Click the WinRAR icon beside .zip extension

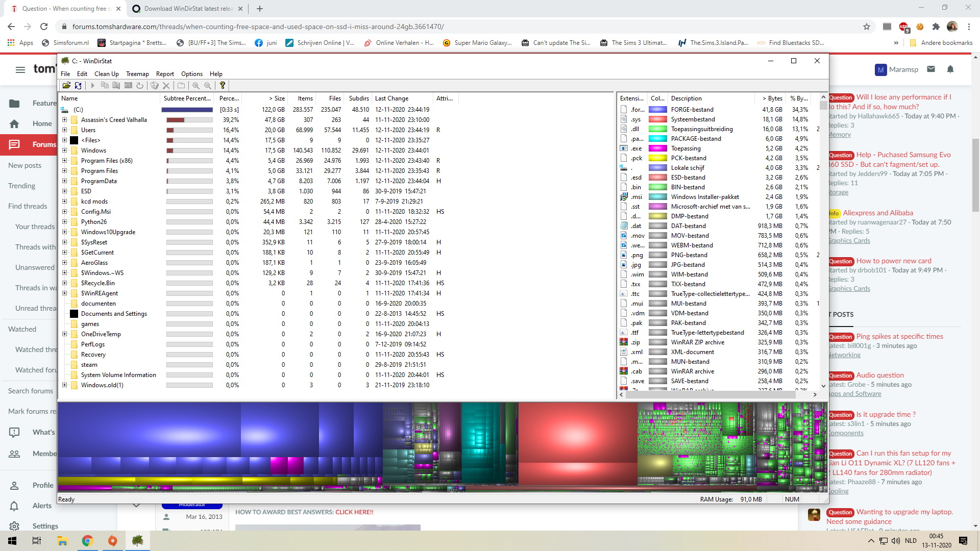tap(624, 342)
